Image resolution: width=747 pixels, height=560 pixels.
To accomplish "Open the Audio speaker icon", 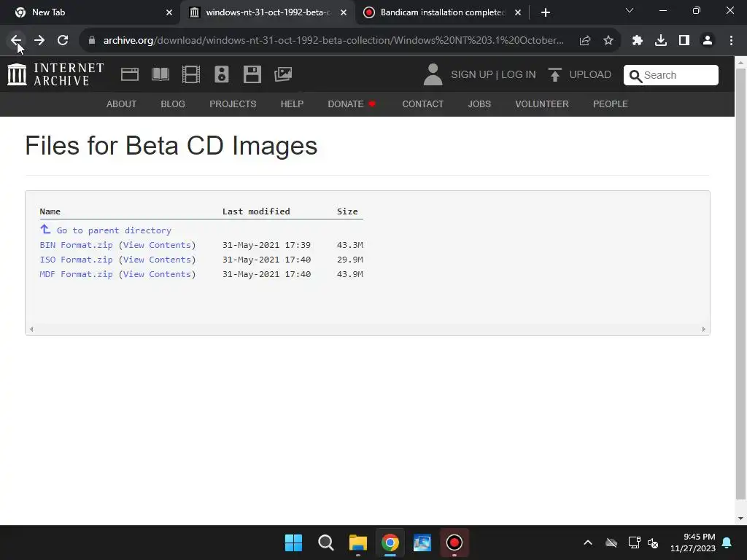I will 222,74.
